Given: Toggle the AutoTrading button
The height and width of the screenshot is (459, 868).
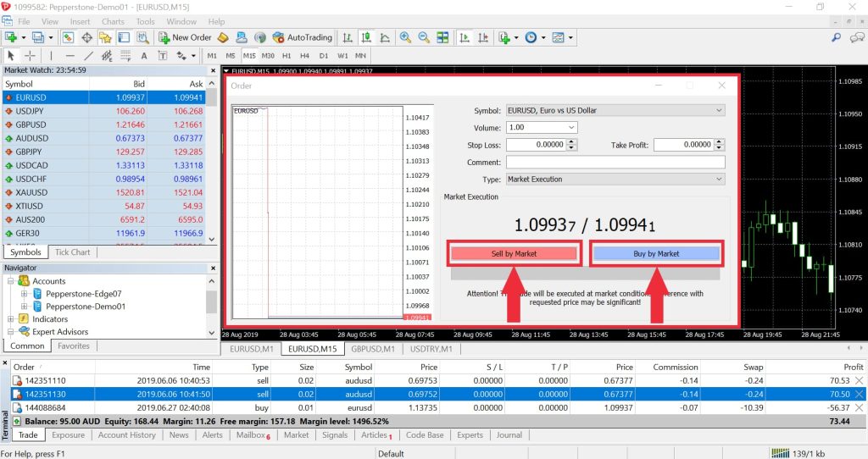Looking at the screenshot, I should (x=303, y=37).
